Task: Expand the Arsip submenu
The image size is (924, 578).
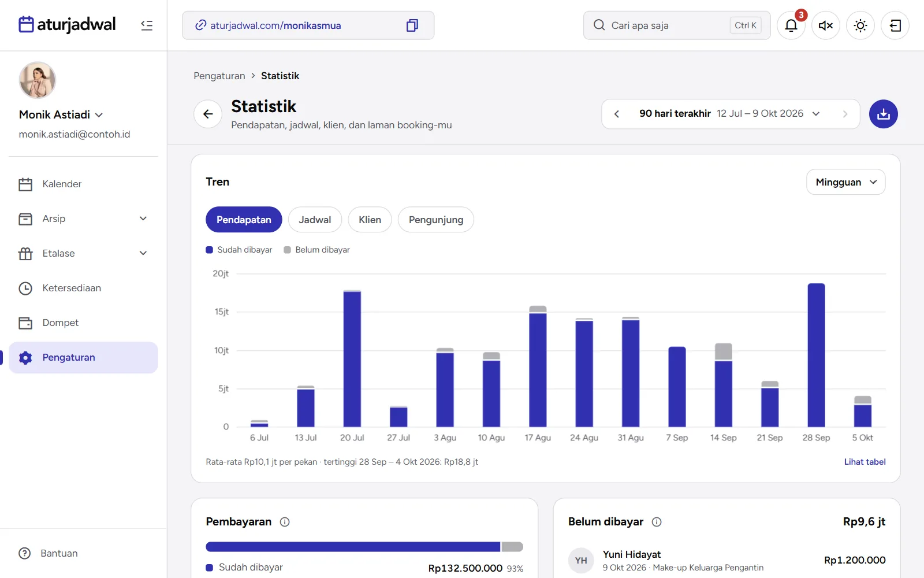Action: [143, 218]
